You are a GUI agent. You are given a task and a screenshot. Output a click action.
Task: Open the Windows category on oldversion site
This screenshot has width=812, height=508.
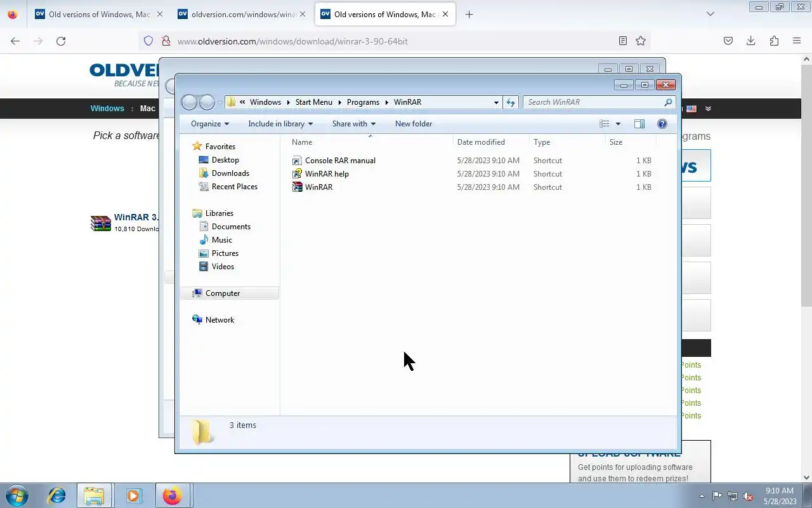point(107,109)
